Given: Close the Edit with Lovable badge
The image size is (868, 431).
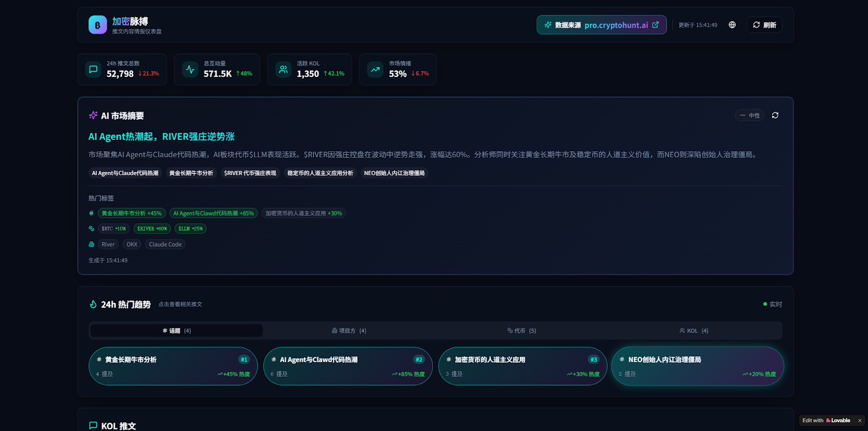Looking at the screenshot, I should coord(859,421).
